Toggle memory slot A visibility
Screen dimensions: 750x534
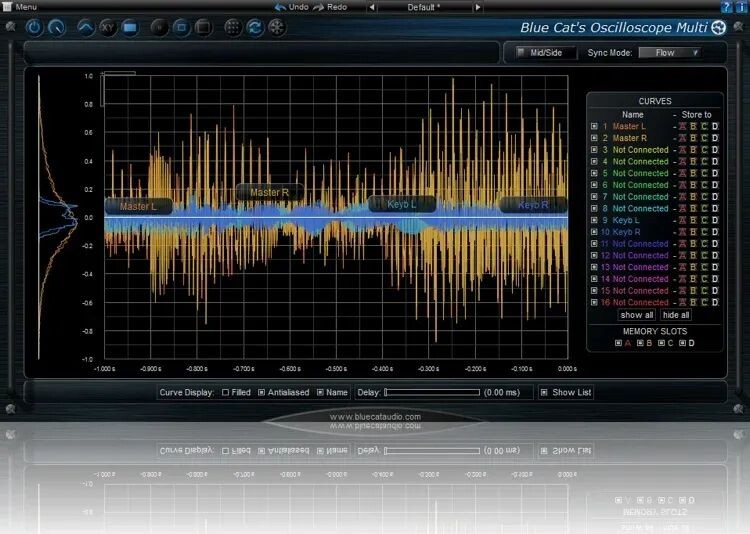[618, 343]
